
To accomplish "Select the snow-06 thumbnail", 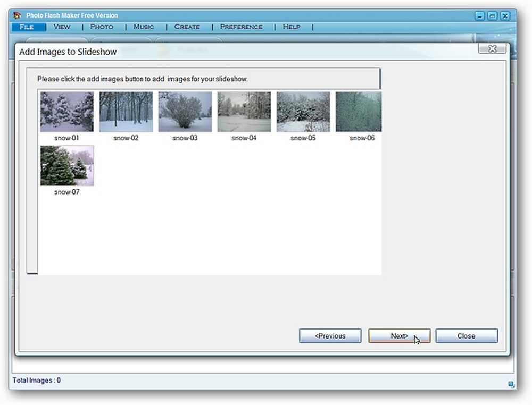I will click(359, 112).
